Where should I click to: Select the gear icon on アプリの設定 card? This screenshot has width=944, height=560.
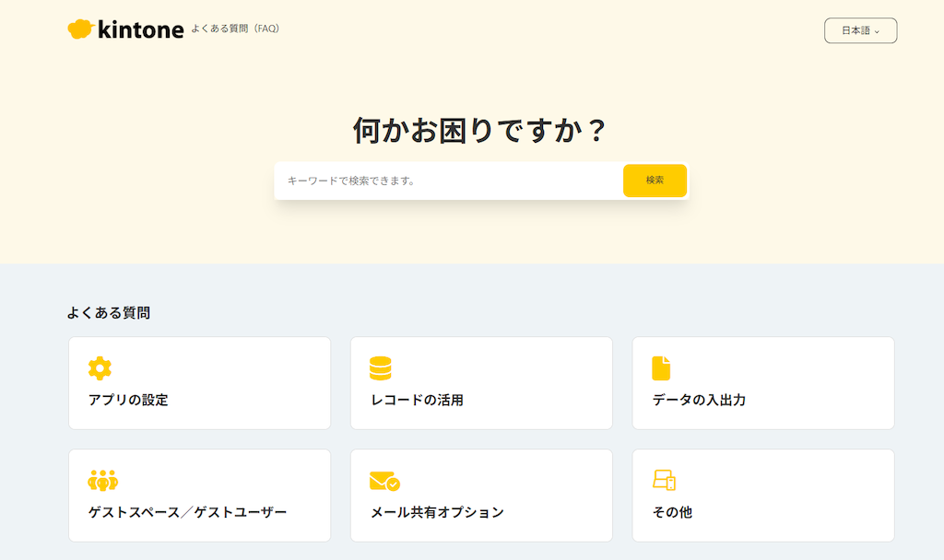[99, 367]
